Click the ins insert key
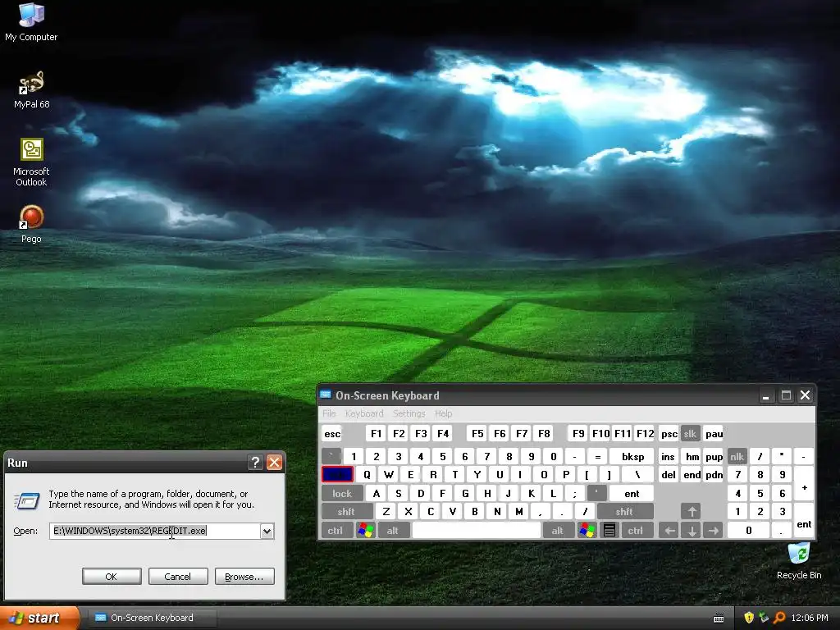 pyautogui.click(x=668, y=456)
